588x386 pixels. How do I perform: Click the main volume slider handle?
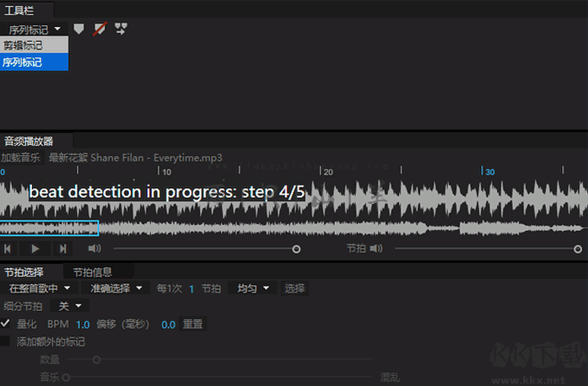tap(296, 249)
